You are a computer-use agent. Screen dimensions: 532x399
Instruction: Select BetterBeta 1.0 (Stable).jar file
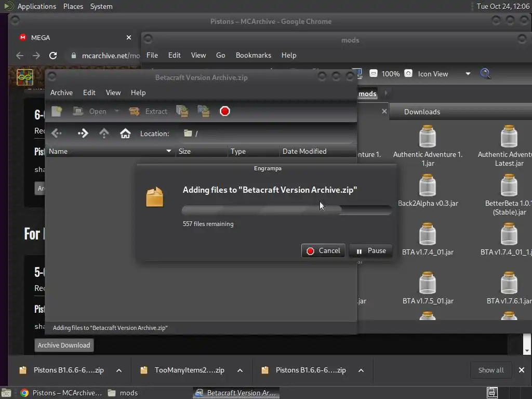[509, 195]
